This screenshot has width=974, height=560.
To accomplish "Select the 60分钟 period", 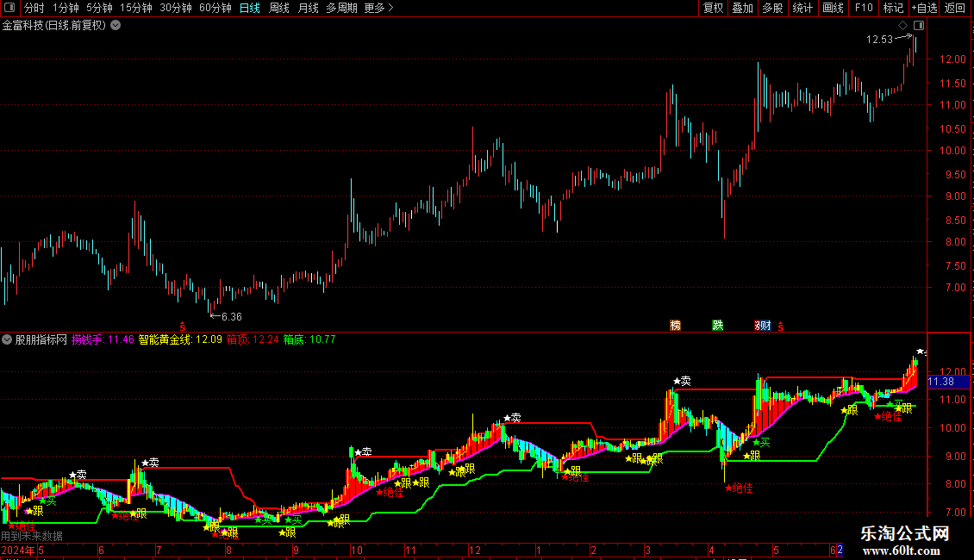I will coord(215,8).
